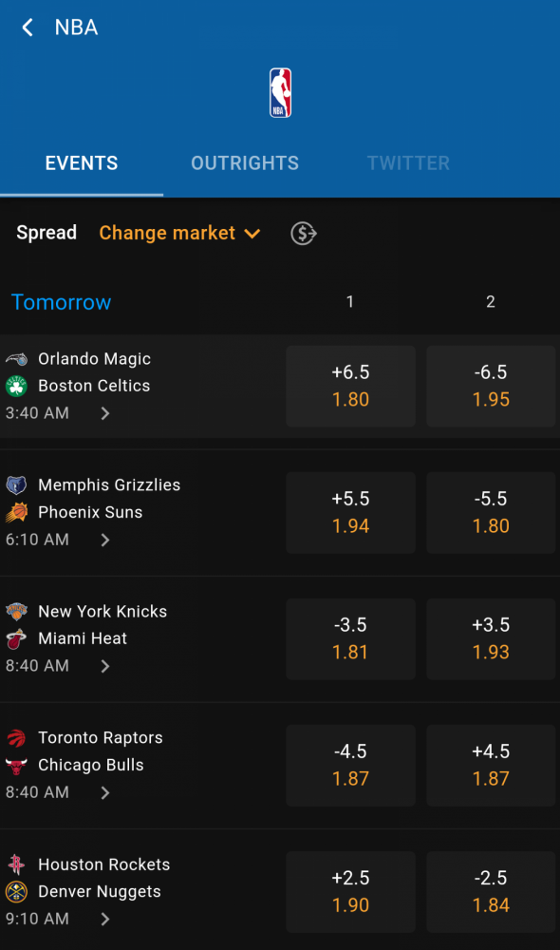Viewport: 560px width, 950px height.
Task: Select Phoenix Suns -5.5 at 1.80
Action: coord(491,513)
